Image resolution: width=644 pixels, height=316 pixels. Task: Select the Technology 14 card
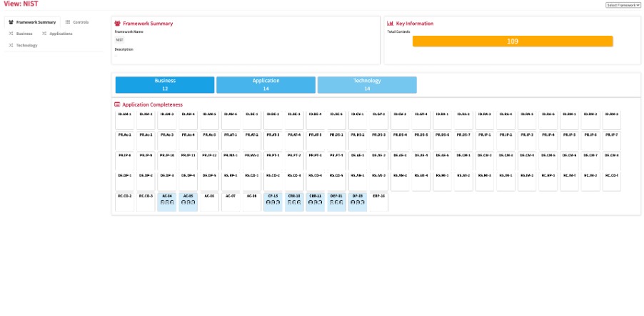click(x=367, y=85)
